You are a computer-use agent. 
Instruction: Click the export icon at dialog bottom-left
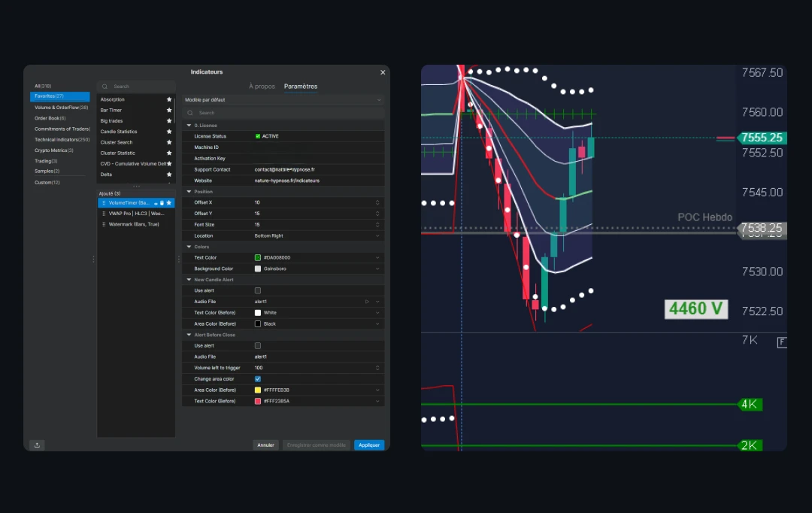pyautogui.click(x=38, y=445)
